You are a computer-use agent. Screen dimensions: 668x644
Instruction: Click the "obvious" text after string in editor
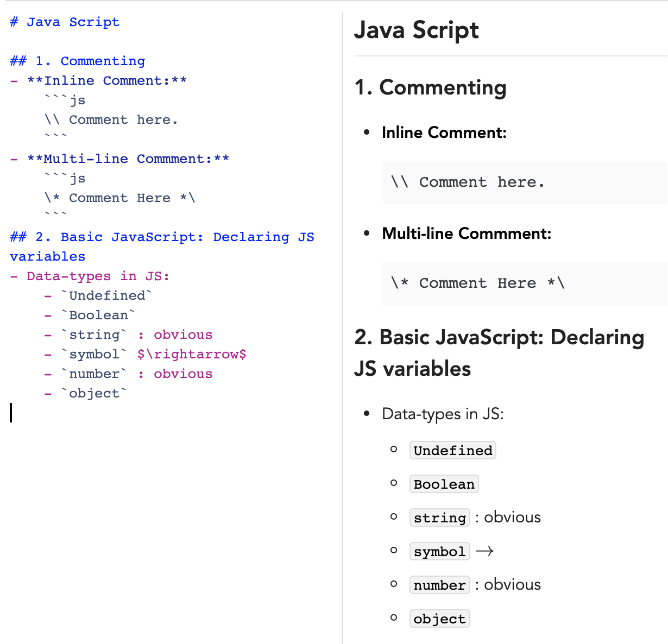tap(182, 334)
